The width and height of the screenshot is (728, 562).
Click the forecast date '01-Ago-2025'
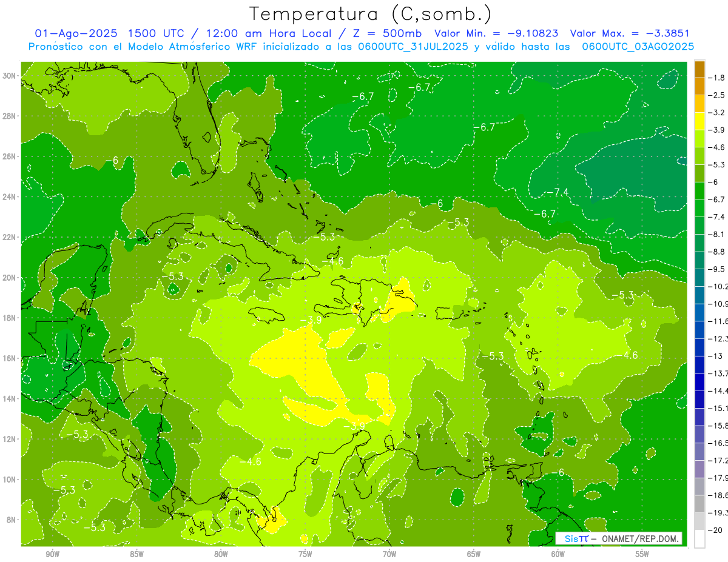[x=75, y=33]
